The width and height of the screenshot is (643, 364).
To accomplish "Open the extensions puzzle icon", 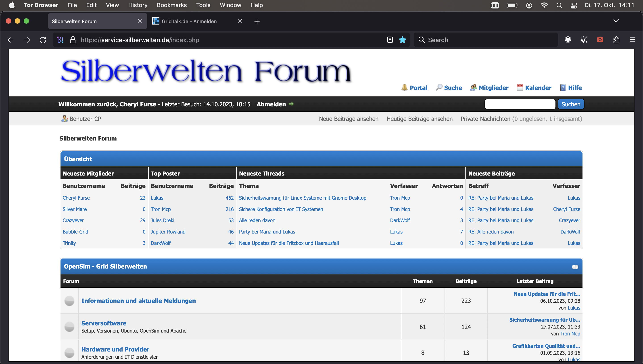I will pyautogui.click(x=616, y=40).
